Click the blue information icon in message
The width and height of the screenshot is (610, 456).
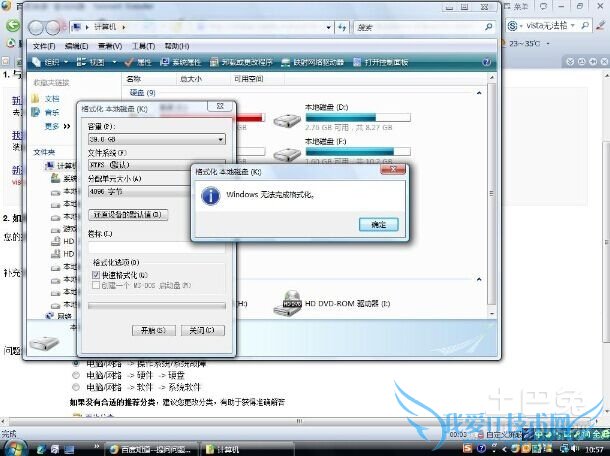pos(210,195)
